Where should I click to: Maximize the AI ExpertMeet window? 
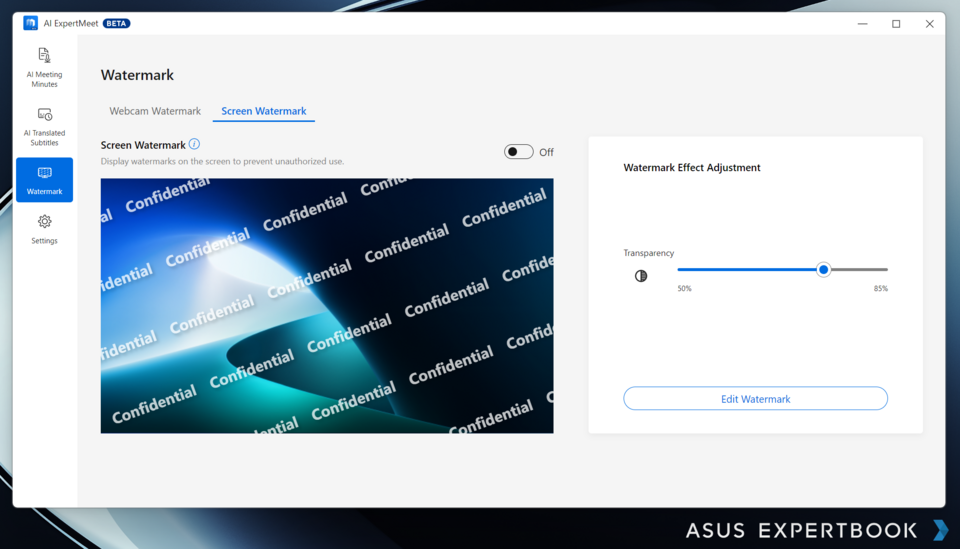pyautogui.click(x=896, y=24)
